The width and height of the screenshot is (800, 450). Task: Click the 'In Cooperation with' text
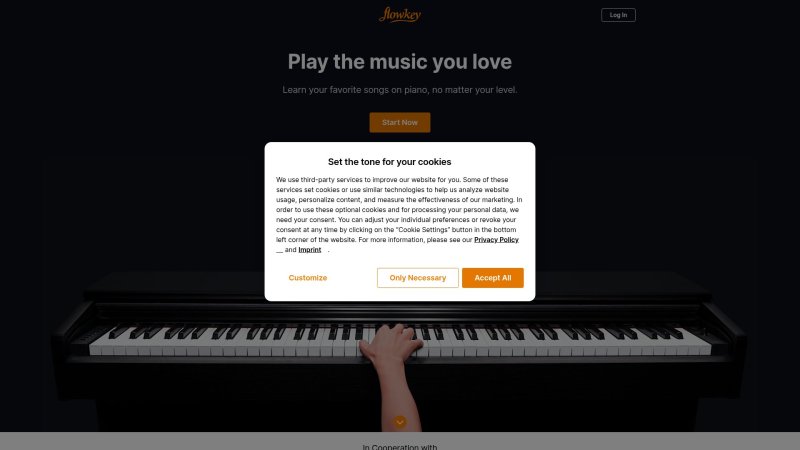pos(399,446)
